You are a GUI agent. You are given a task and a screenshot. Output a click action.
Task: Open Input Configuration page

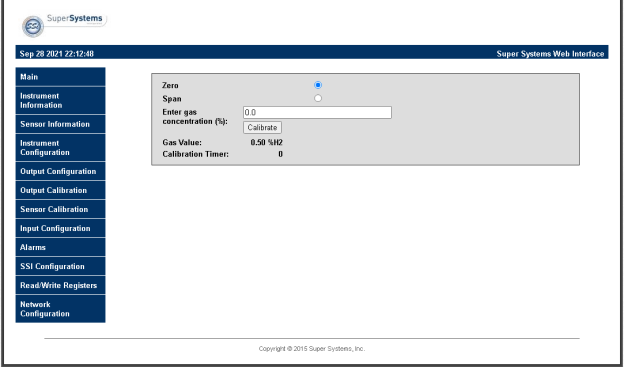(x=60, y=228)
